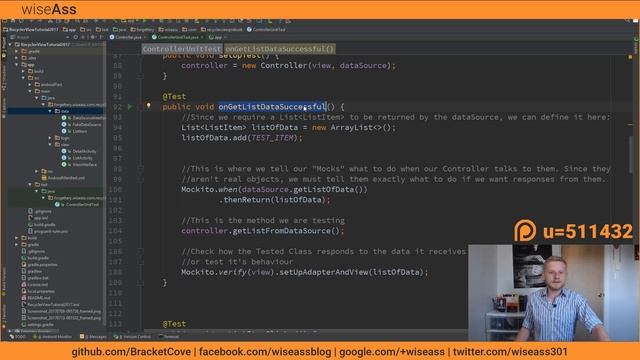This screenshot has width=640, height=360.
Task: Close the ControllerUnitTest.java tab
Action: point(202,37)
